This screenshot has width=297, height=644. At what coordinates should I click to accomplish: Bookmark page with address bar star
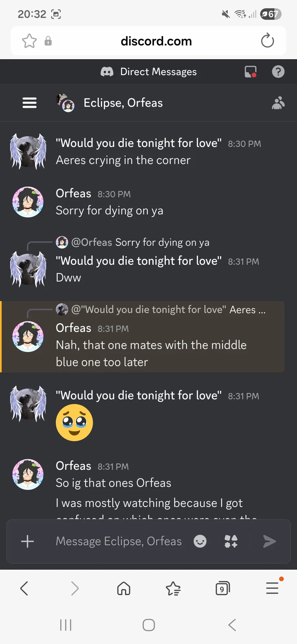[x=29, y=41]
